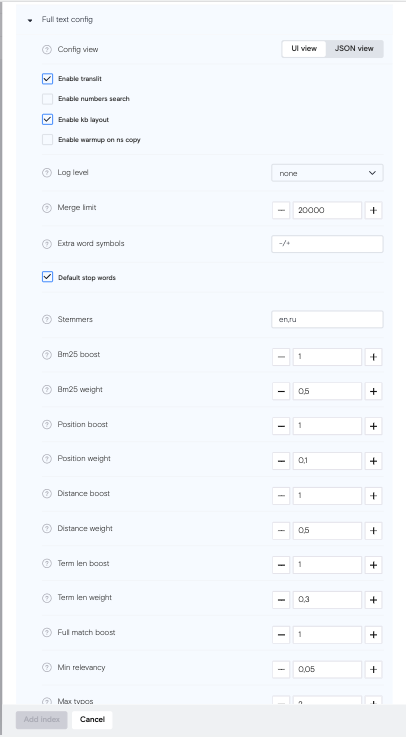Collapse the Full text config section
This screenshot has width=406, height=737.
coord(30,20)
